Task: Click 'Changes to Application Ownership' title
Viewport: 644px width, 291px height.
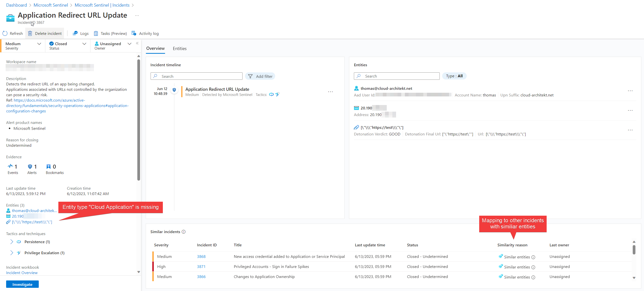Action: (x=264, y=277)
